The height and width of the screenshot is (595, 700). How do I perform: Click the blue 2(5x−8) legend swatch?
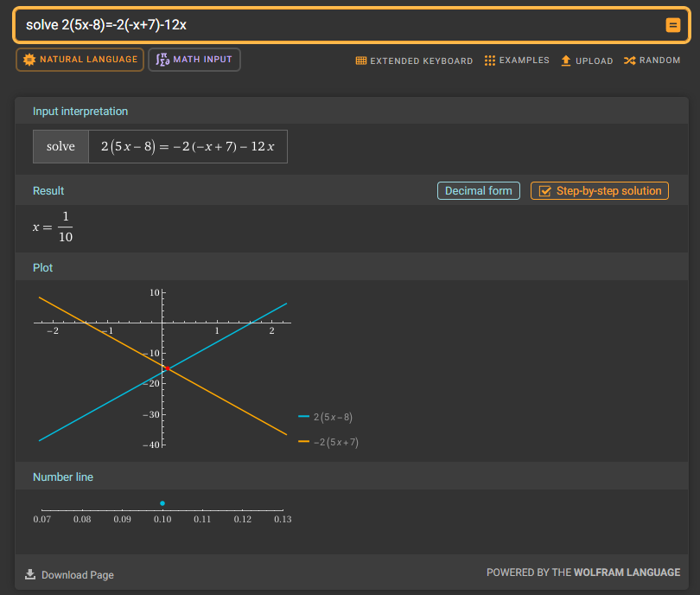coord(303,417)
